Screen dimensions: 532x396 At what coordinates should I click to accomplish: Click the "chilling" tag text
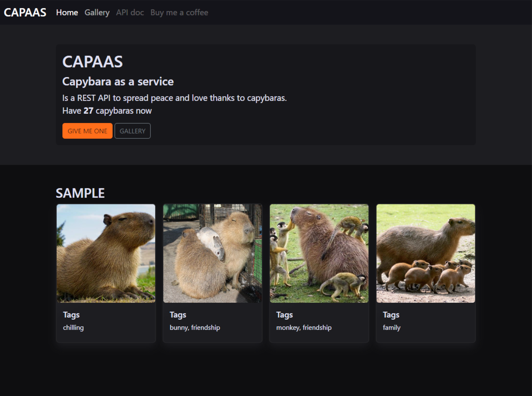73,327
